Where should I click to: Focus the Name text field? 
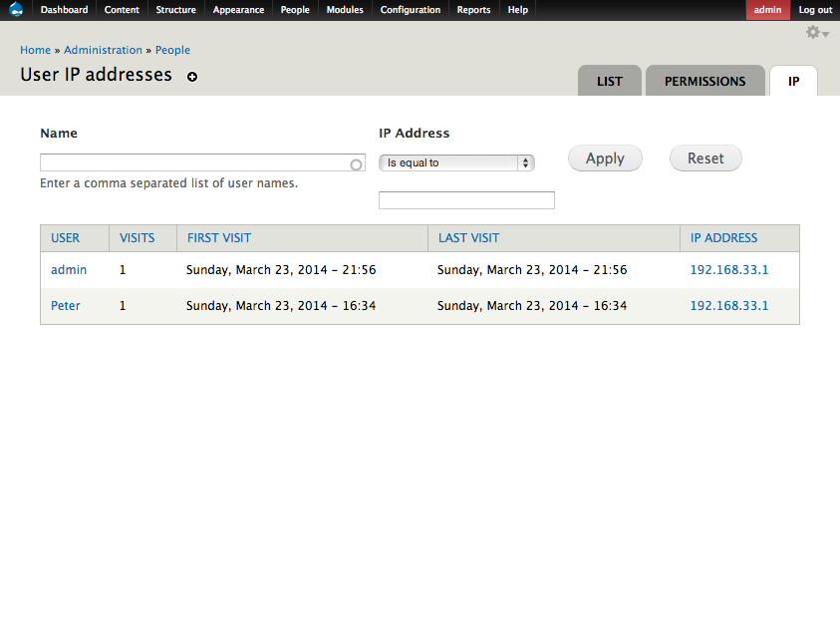pos(202,162)
